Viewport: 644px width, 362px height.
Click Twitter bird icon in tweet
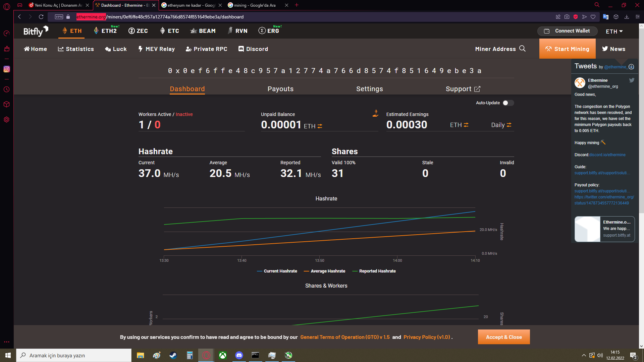tap(632, 80)
